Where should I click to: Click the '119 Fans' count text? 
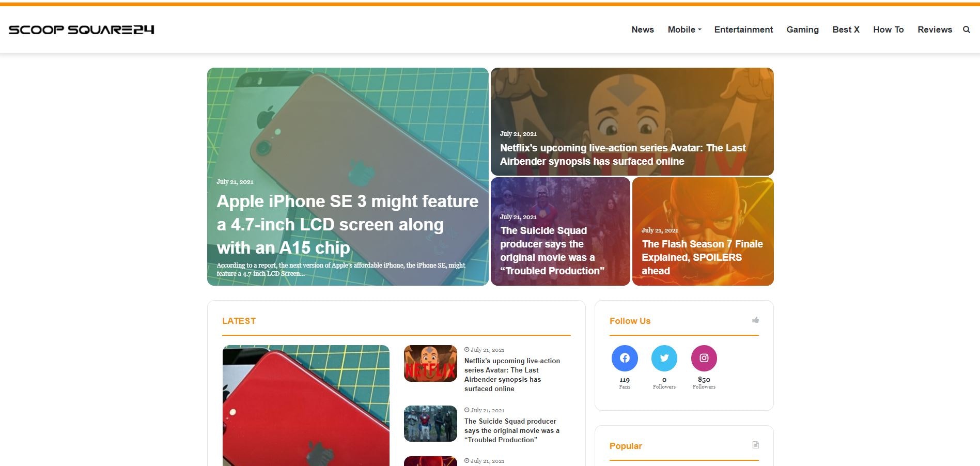point(625,383)
